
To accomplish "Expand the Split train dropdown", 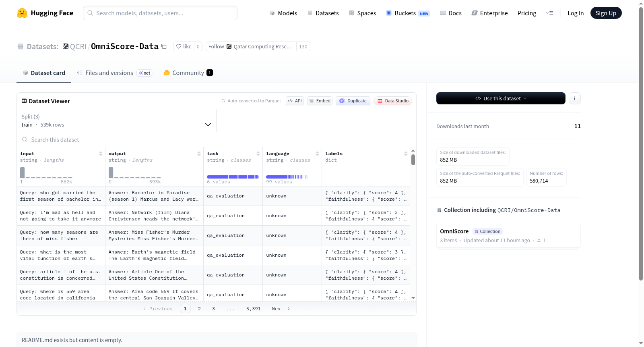I will [116, 121].
